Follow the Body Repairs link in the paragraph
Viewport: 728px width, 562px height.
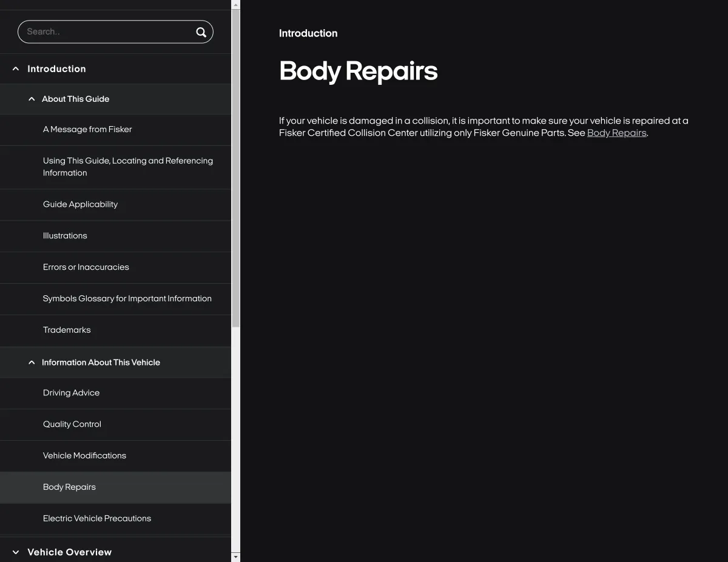tap(616, 133)
